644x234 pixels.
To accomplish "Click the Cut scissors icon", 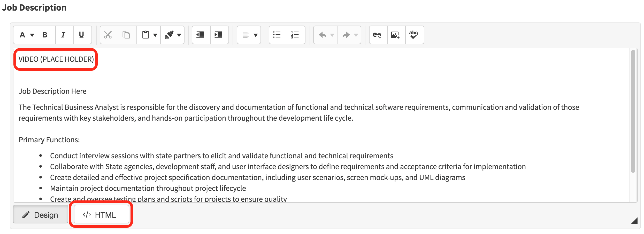I will [x=108, y=35].
